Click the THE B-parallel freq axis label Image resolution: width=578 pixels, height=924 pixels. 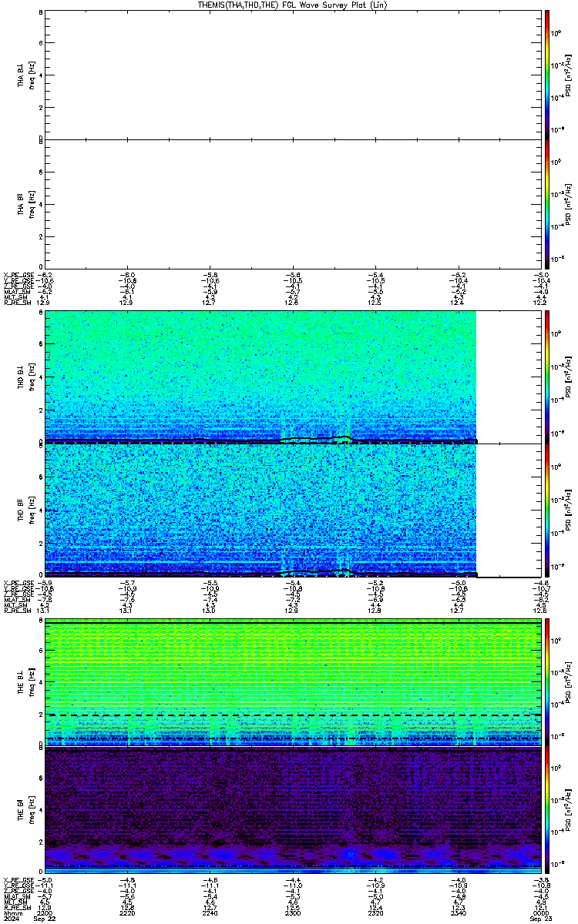point(31,810)
